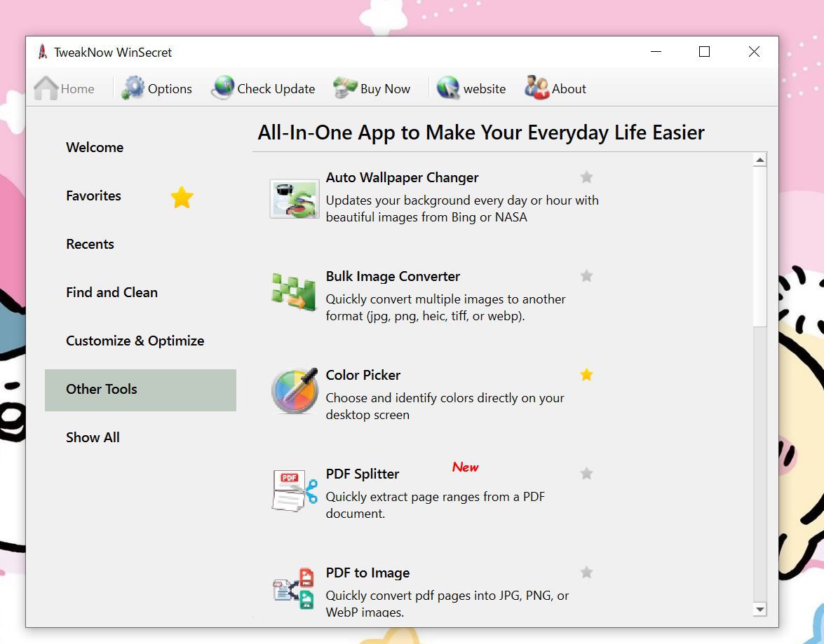Image resolution: width=824 pixels, height=644 pixels.
Task: Open the PDF to Image title
Action: 367,573
